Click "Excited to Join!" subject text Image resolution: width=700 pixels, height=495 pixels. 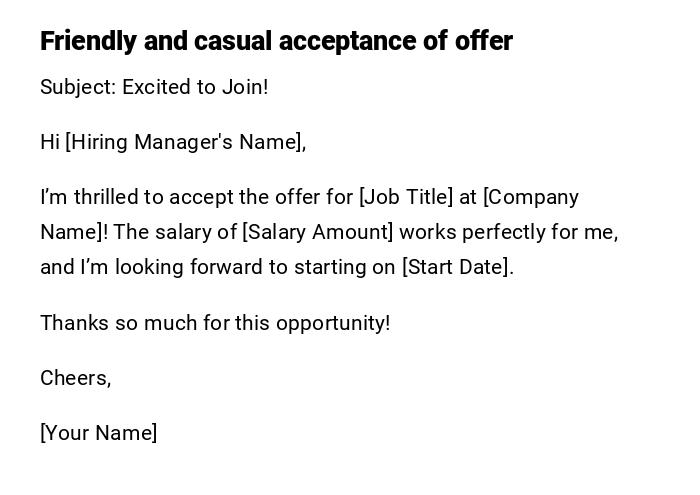pos(195,87)
